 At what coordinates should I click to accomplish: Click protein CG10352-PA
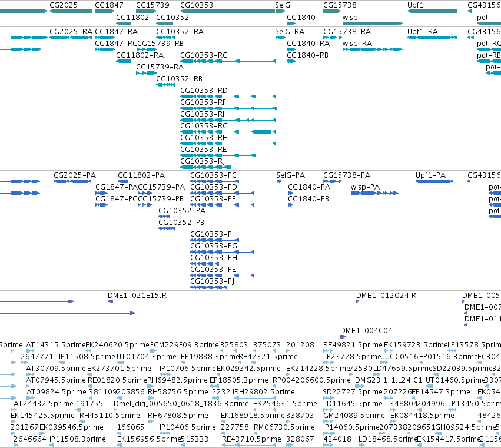pos(182,211)
